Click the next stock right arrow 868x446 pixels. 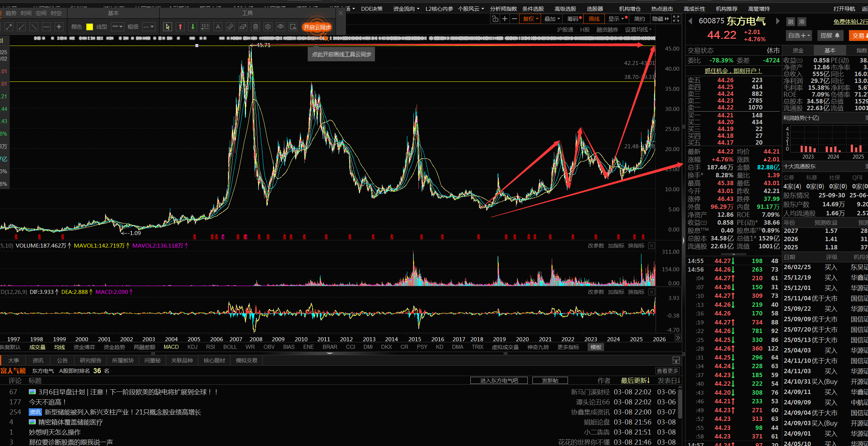777,21
